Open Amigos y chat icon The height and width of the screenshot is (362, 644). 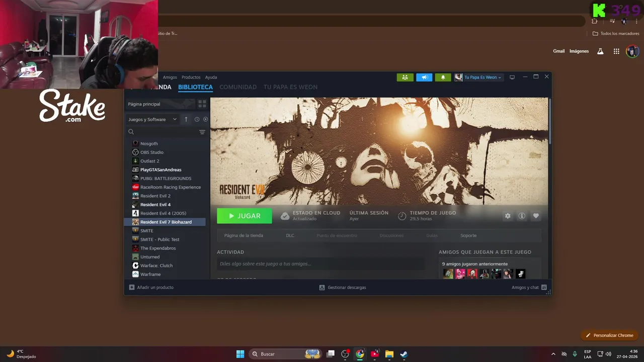544,288
